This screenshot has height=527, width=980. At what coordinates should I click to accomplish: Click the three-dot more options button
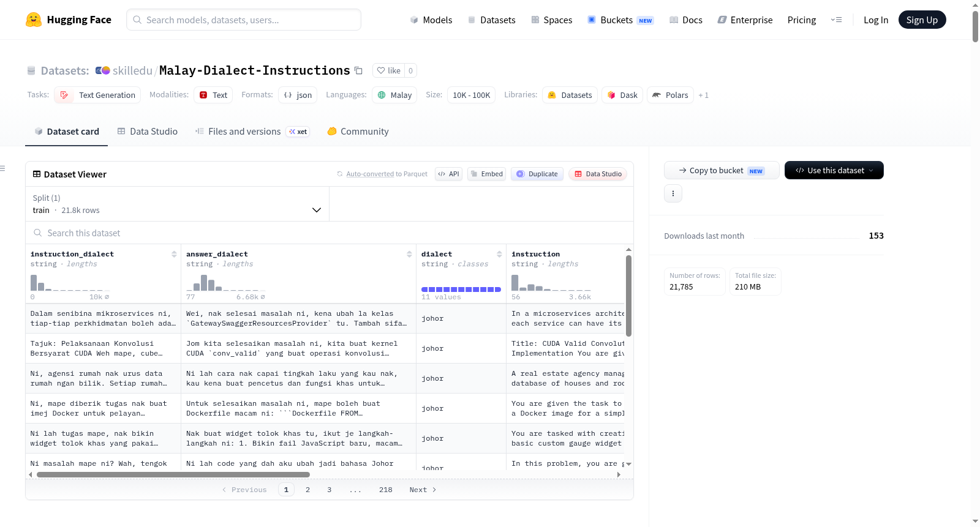tap(673, 193)
